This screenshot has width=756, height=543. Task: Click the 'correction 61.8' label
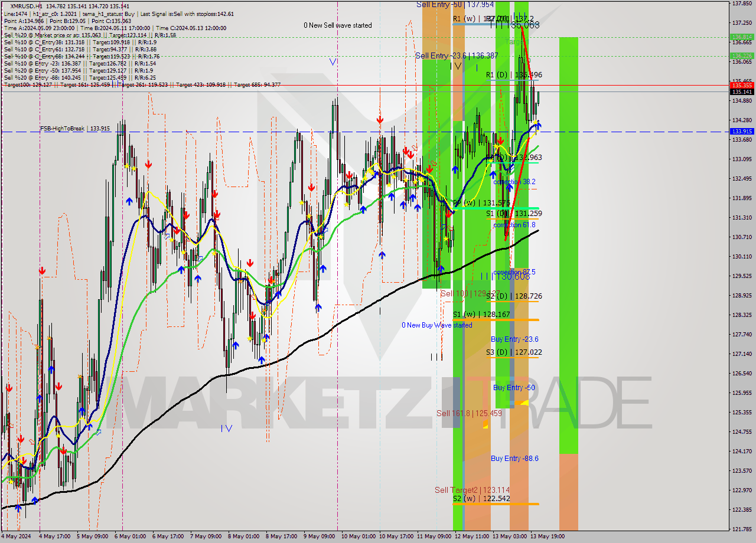tap(514, 225)
